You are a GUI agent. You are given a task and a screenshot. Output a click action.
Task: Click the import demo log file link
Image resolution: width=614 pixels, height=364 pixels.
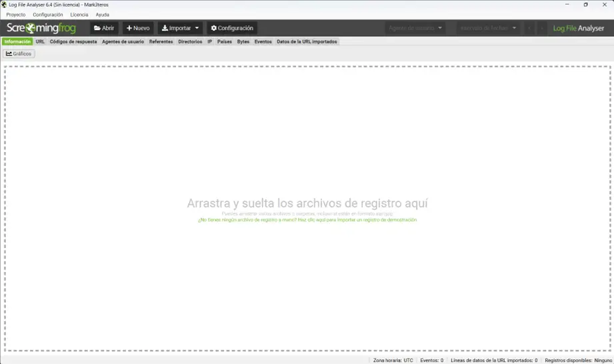[307, 220]
